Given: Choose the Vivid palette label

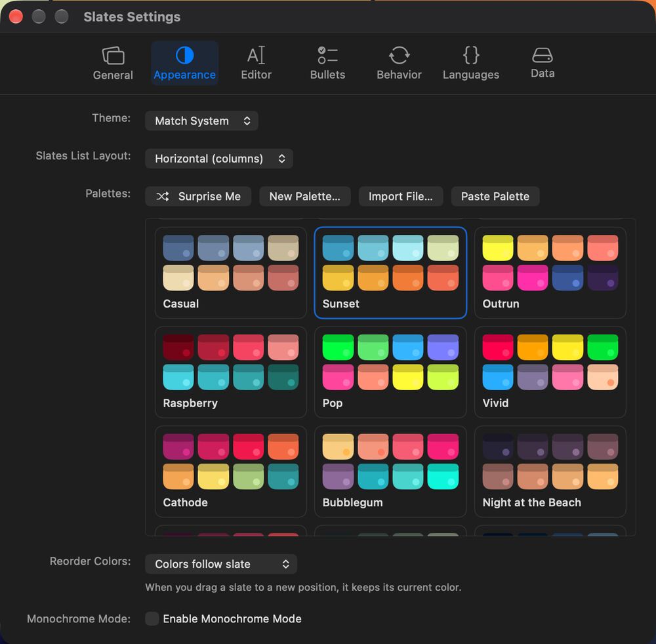Looking at the screenshot, I should tap(496, 403).
